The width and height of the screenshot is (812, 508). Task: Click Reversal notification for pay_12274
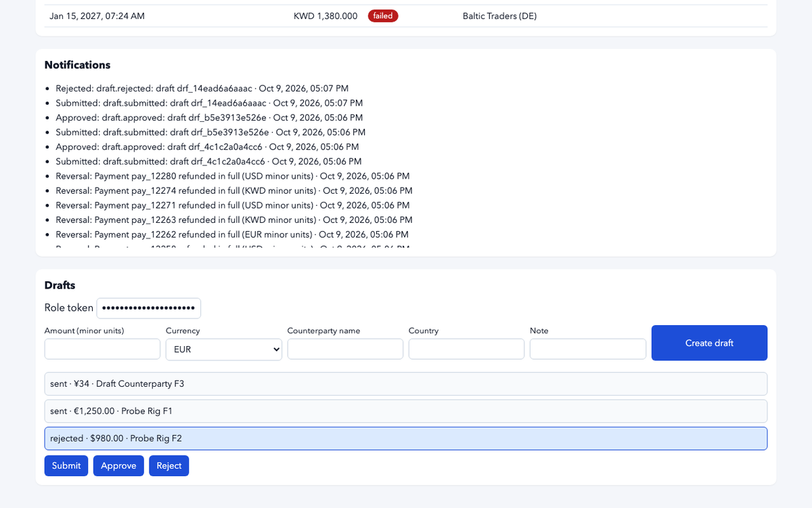pyautogui.click(x=234, y=190)
